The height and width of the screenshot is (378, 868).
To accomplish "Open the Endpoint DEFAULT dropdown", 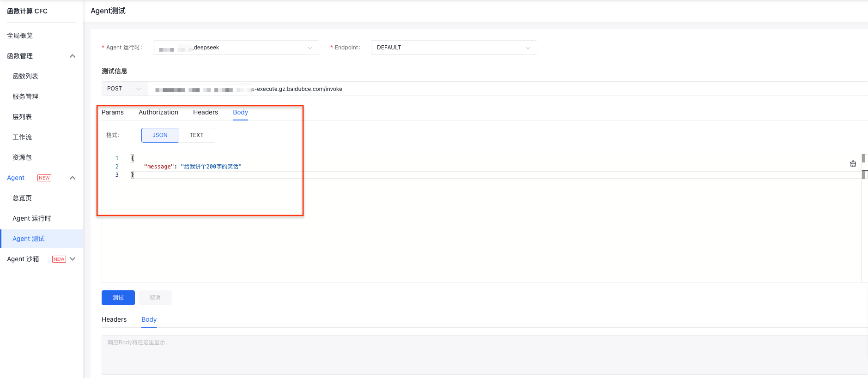I will point(453,48).
